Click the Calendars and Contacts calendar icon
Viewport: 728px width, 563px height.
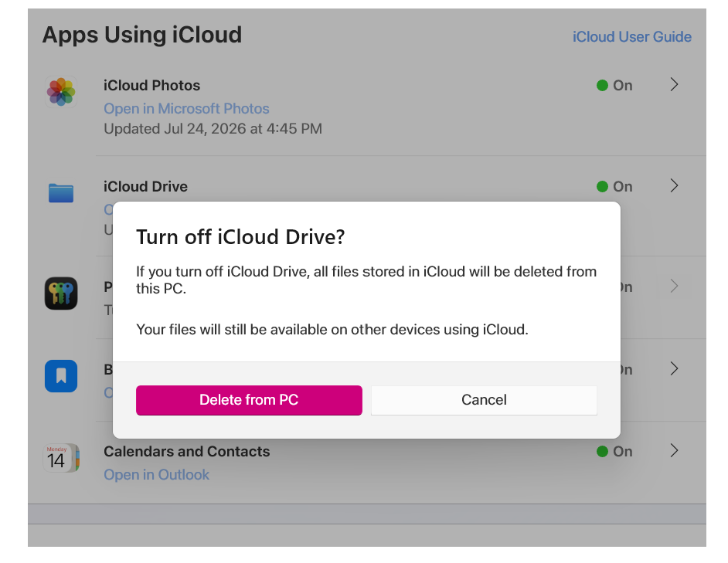click(x=61, y=458)
